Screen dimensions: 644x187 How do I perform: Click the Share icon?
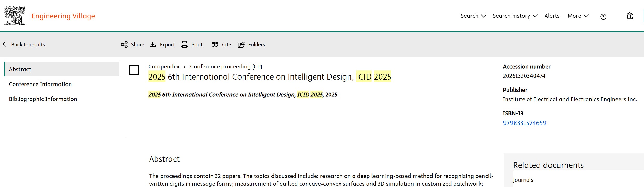pyautogui.click(x=124, y=44)
